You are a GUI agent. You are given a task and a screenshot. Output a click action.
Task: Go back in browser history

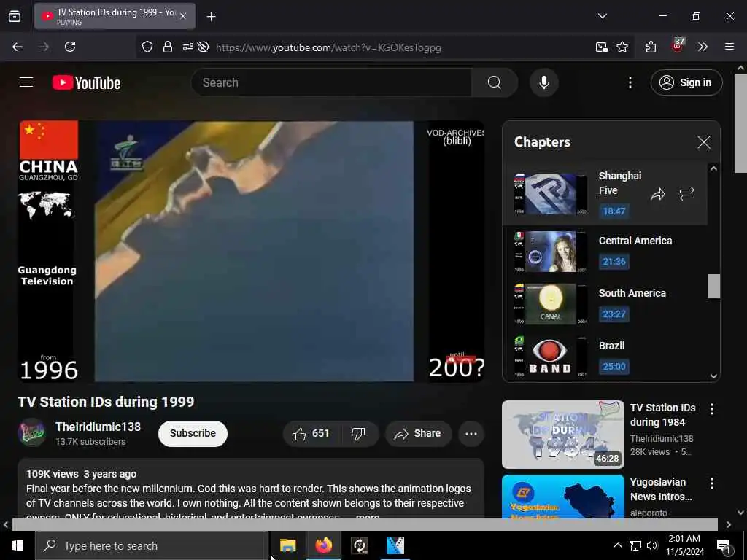click(x=18, y=47)
